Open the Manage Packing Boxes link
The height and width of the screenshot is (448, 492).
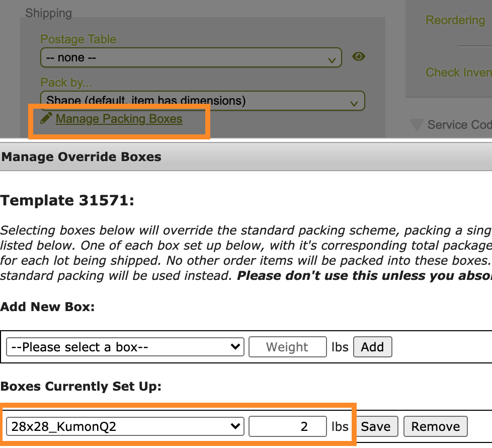(x=119, y=119)
